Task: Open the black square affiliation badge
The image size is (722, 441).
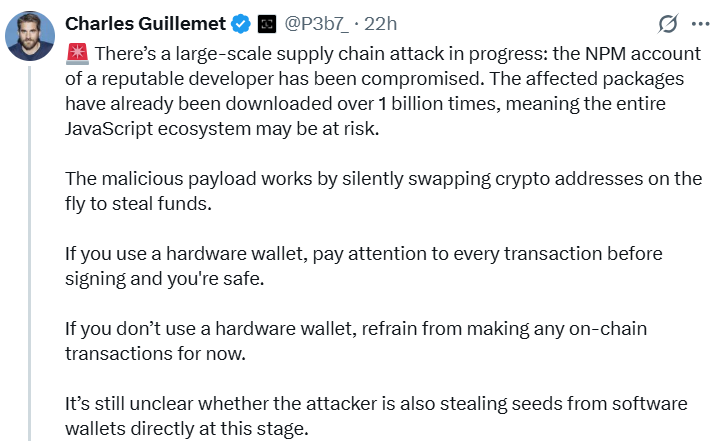Action: click(267, 24)
